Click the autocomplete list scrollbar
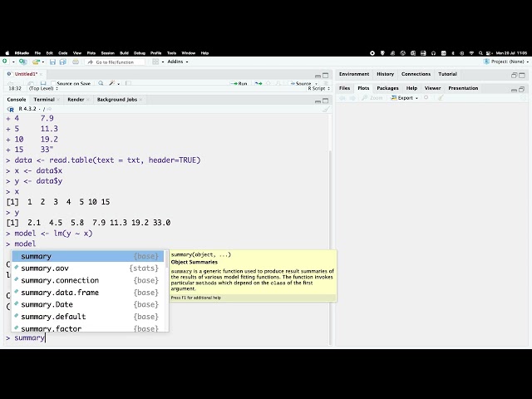The image size is (532, 399). (166, 260)
